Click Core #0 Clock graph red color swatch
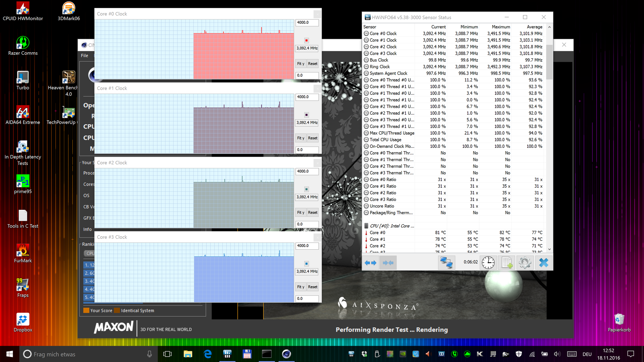Image resolution: width=644 pixels, height=362 pixels. pos(306,40)
